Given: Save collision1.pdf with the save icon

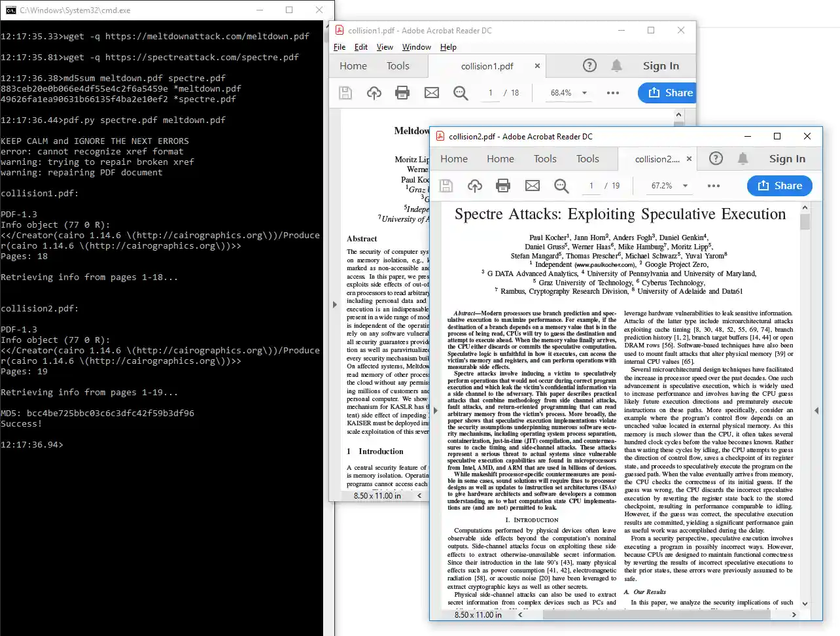Looking at the screenshot, I should point(345,92).
